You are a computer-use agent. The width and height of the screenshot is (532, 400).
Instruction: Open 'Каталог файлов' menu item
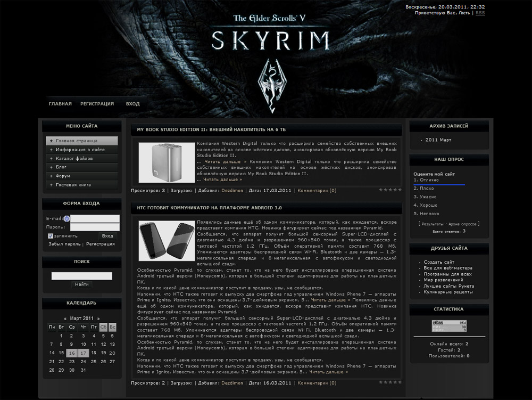pyautogui.click(x=82, y=158)
